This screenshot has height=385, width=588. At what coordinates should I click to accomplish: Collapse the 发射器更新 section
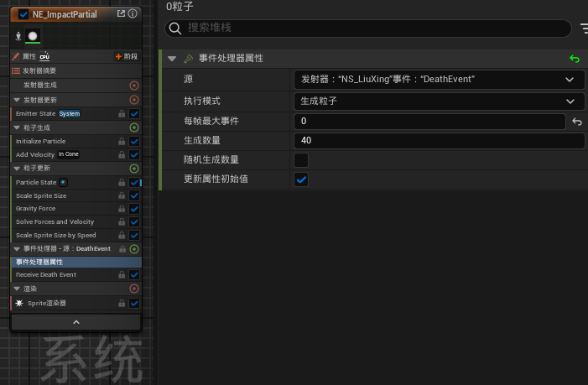coord(17,100)
